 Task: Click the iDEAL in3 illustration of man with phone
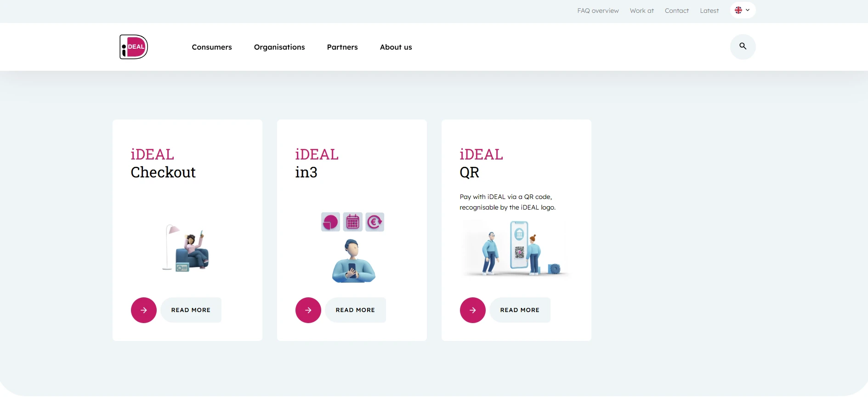(x=353, y=261)
